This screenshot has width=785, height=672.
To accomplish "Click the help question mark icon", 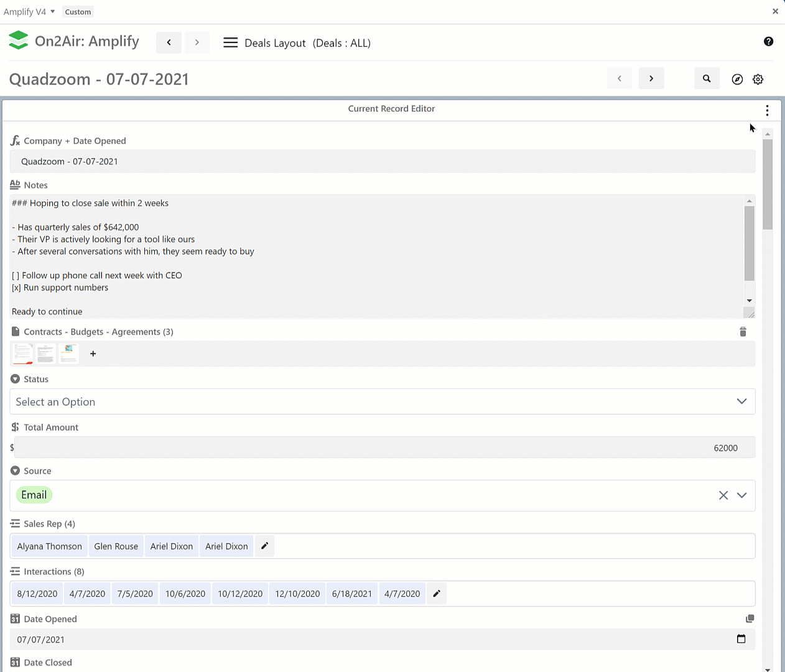I will pyautogui.click(x=768, y=42).
